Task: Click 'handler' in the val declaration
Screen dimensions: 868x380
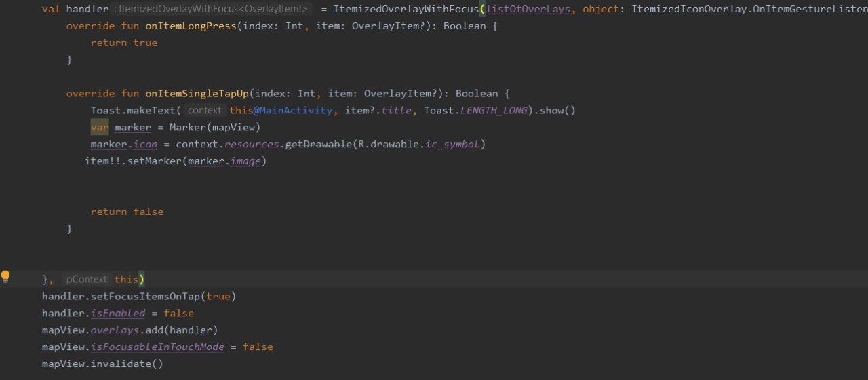Action: [x=87, y=9]
